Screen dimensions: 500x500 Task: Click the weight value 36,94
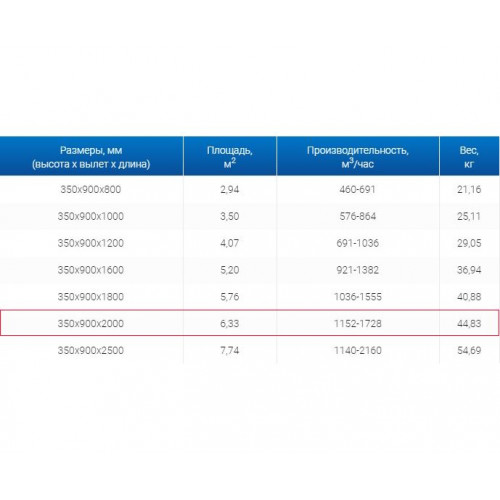(469, 270)
